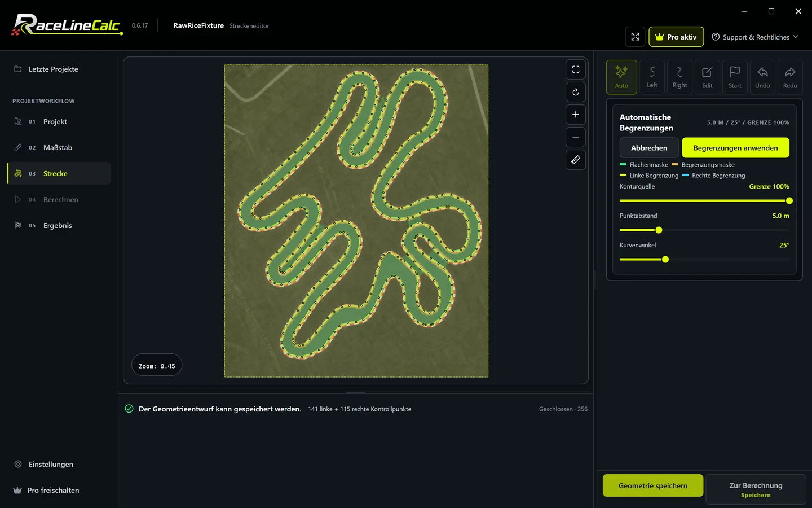The height and width of the screenshot is (508, 812).
Task: Click the Linke Begrenzung legend entry
Action: click(x=649, y=176)
